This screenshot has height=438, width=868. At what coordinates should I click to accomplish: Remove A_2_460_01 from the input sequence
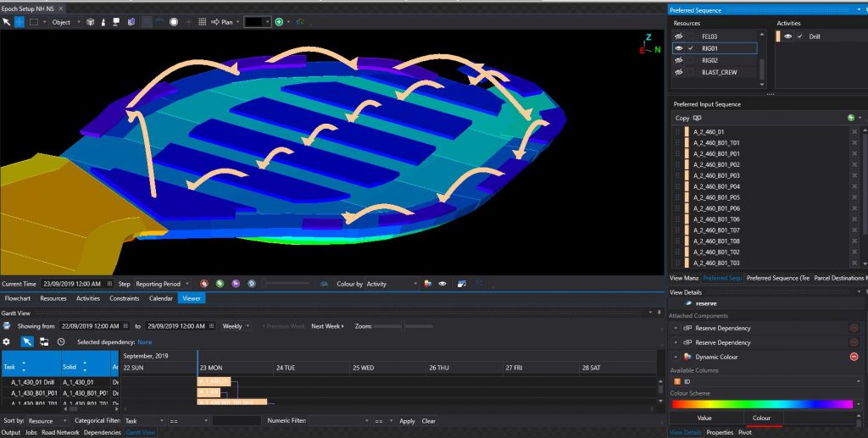pos(854,132)
